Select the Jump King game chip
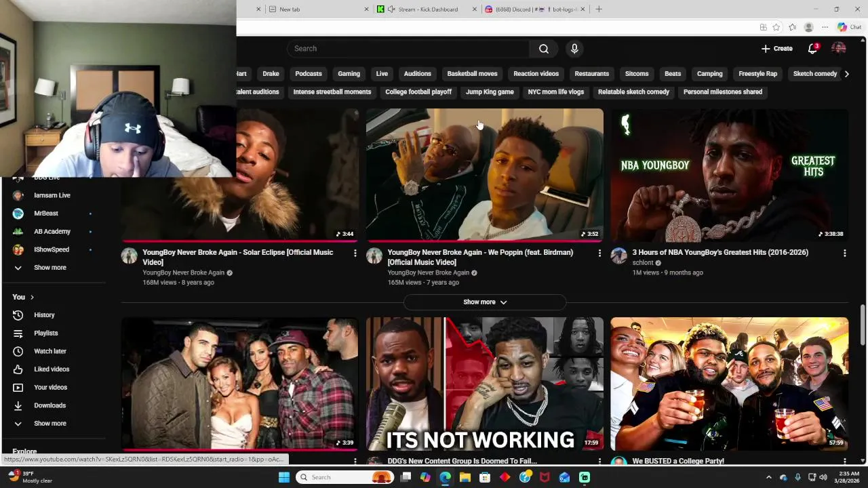The height and width of the screenshot is (488, 868). tap(490, 92)
